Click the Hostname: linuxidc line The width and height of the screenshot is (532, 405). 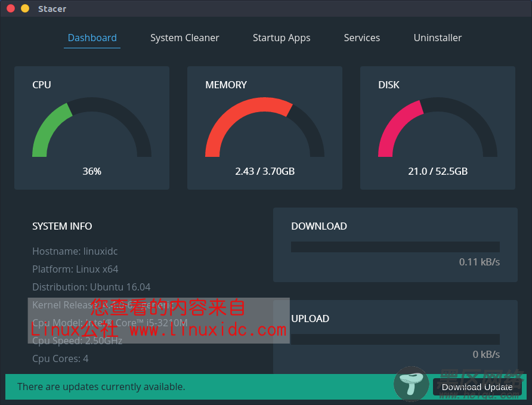(x=75, y=251)
